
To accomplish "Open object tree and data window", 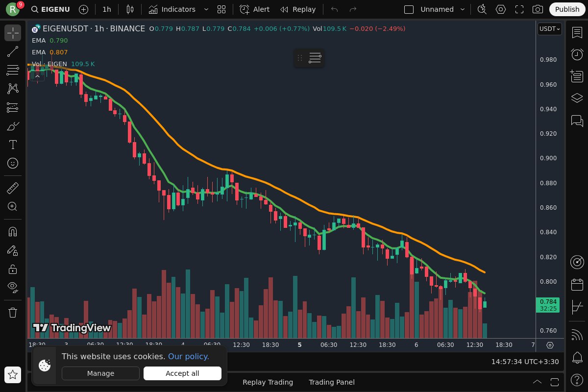I will tap(577, 76).
